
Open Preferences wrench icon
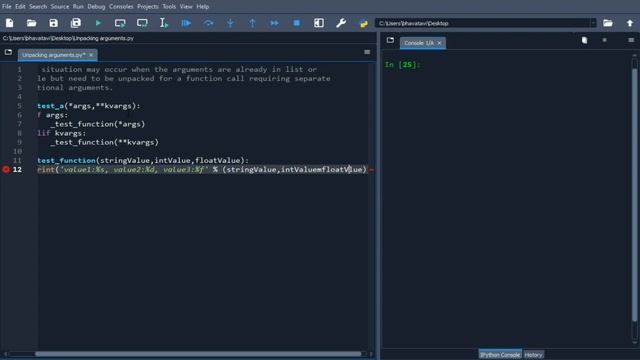click(341, 23)
